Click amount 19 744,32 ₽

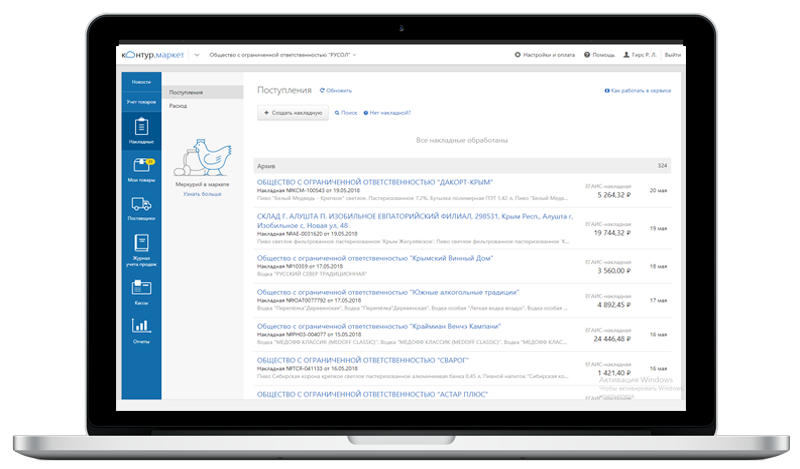pos(612,233)
